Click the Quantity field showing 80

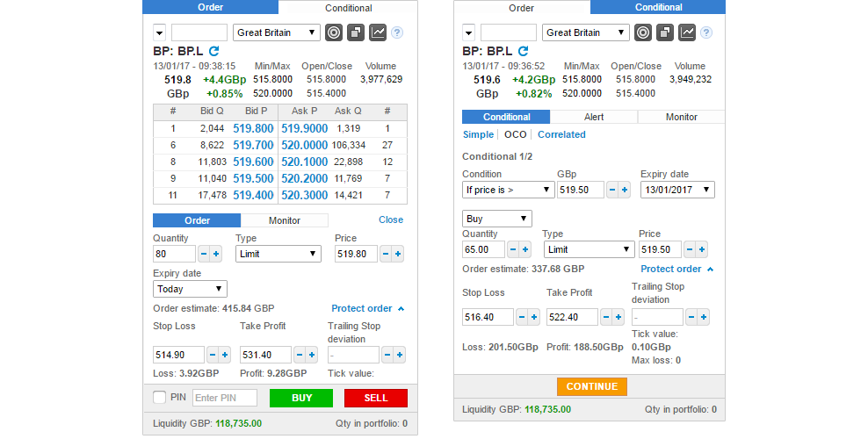click(174, 254)
